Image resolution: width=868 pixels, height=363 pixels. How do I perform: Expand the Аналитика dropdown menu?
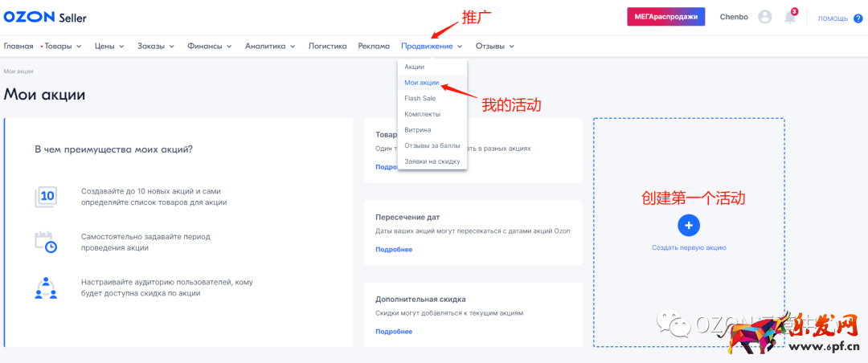(x=268, y=47)
